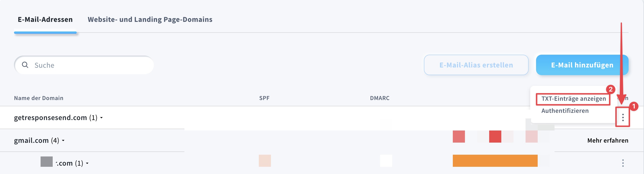Click the E-Mail hinzufügen button
Screen dimensions: 644x174
coord(582,65)
